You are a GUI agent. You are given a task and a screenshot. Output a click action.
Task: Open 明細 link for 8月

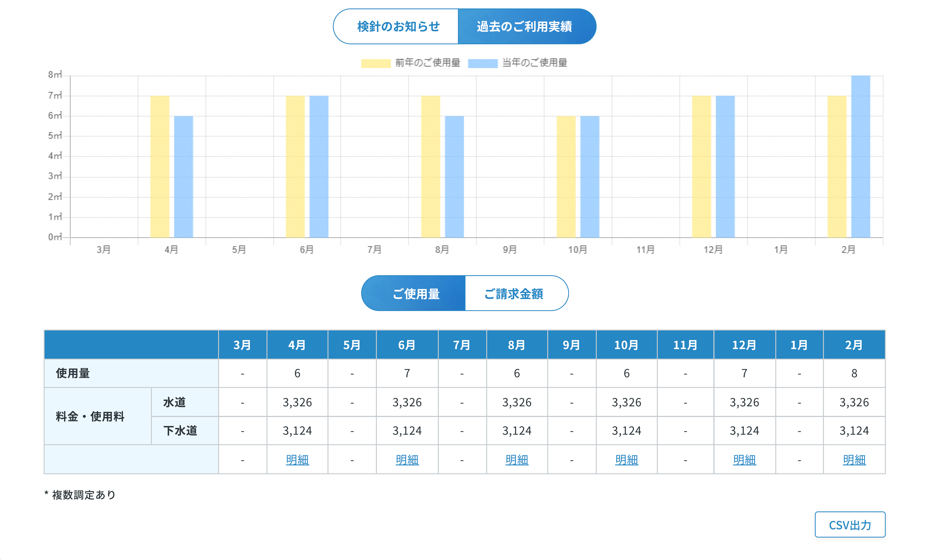click(x=517, y=460)
